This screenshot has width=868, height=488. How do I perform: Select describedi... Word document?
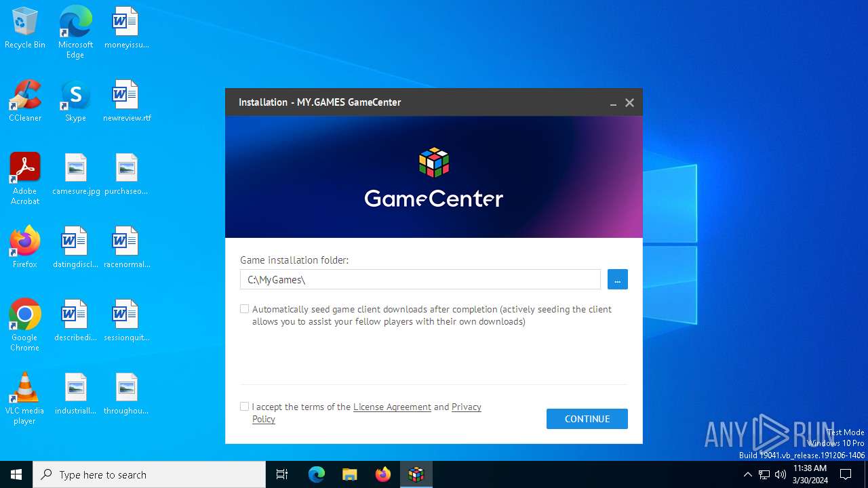point(75,321)
